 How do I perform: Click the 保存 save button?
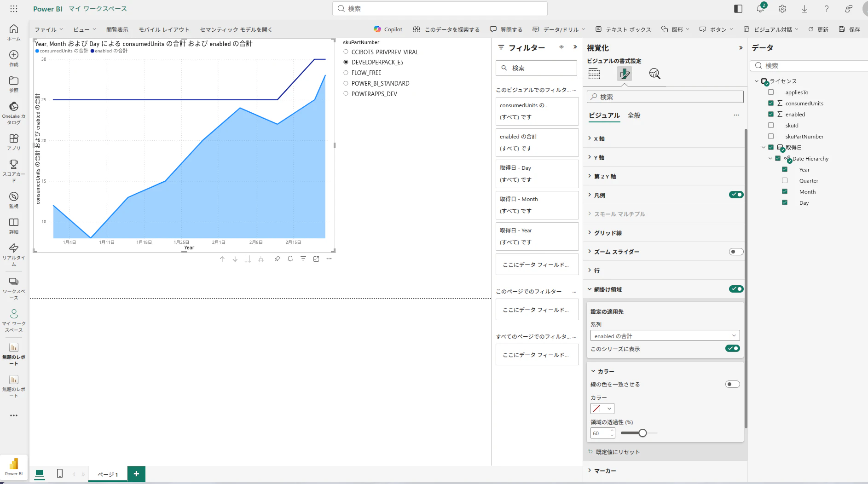[x=850, y=29]
